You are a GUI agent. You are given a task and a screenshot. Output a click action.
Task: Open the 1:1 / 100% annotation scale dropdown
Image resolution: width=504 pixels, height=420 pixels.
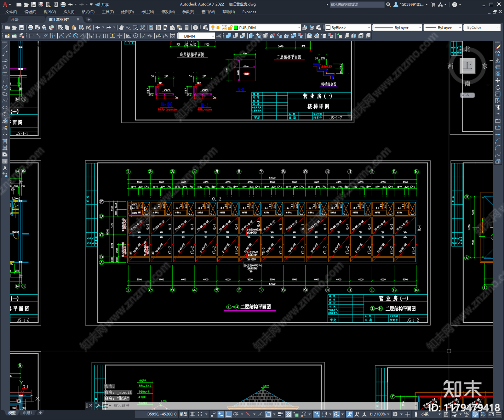pos(379,414)
